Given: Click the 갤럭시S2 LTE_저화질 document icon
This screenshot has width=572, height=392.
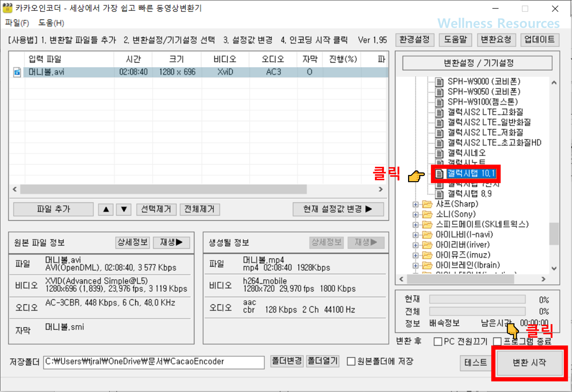Looking at the screenshot, I should coord(440,133).
